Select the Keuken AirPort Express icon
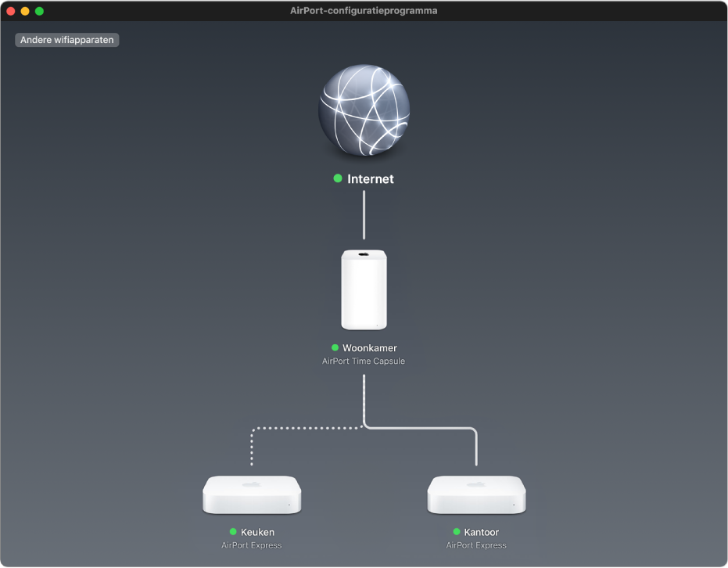 (x=251, y=494)
